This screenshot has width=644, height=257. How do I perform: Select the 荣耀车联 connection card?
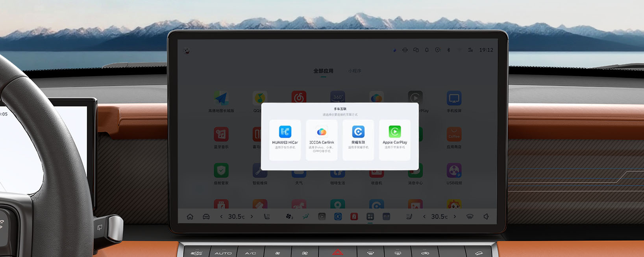pyautogui.click(x=358, y=140)
